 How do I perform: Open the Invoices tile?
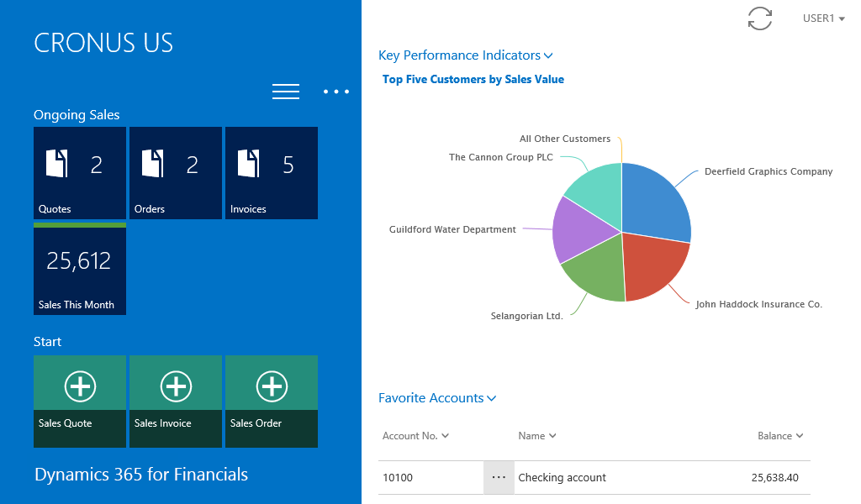pyautogui.click(x=272, y=173)
